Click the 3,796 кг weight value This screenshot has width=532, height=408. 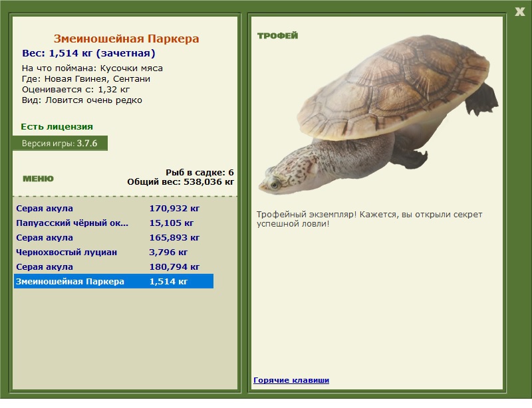click(168, 252)
